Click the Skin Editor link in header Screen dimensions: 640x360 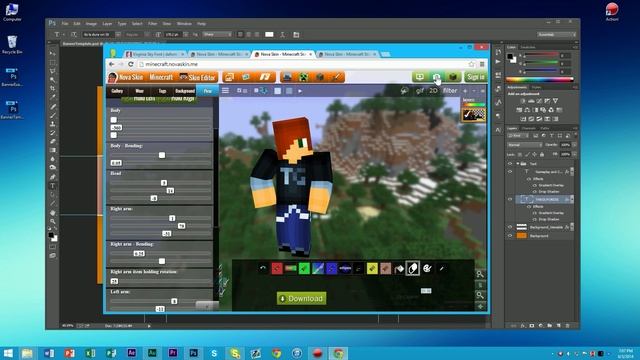click(198, 77)
